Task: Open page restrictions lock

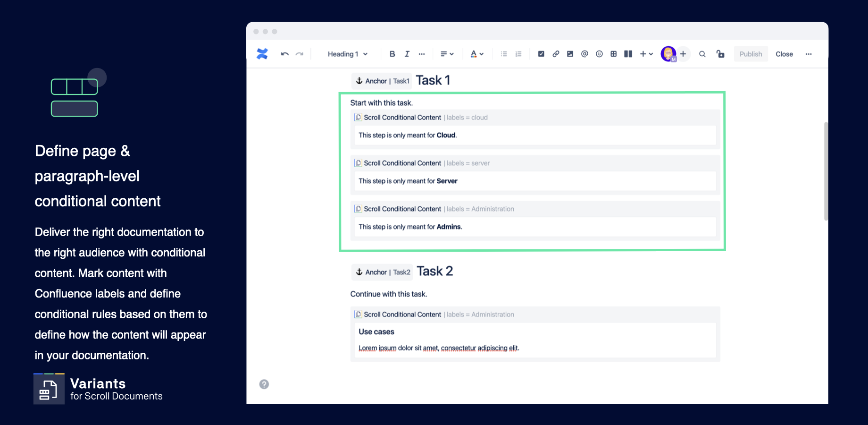Action: coord(720,54)
